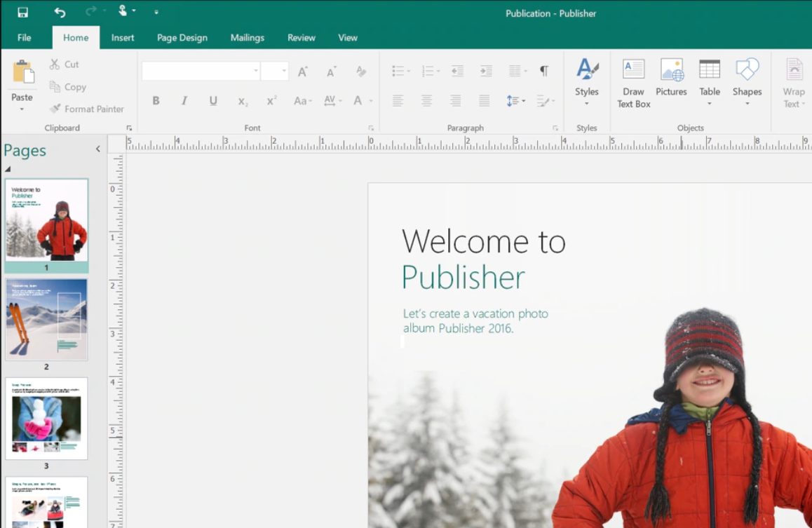The height and width of the screenshot is (528, 812).
Task: Select page 2 thumbnail
Action: pyautogui.click(x=47, y=320)
